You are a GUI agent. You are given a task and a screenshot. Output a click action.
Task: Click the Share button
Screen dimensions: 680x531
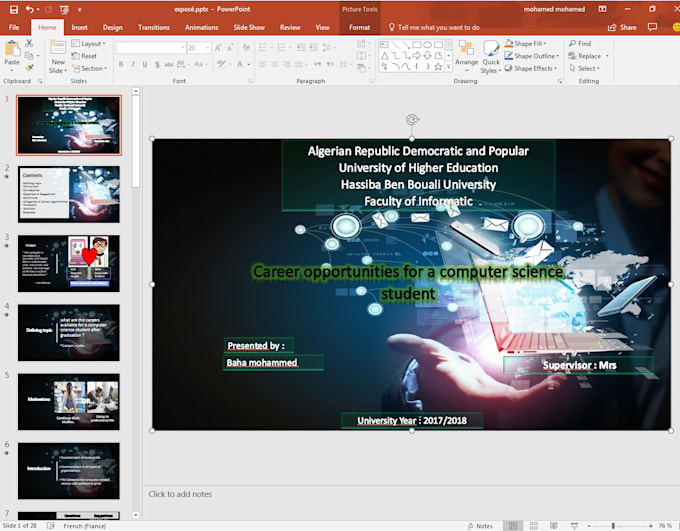(623, 28)
